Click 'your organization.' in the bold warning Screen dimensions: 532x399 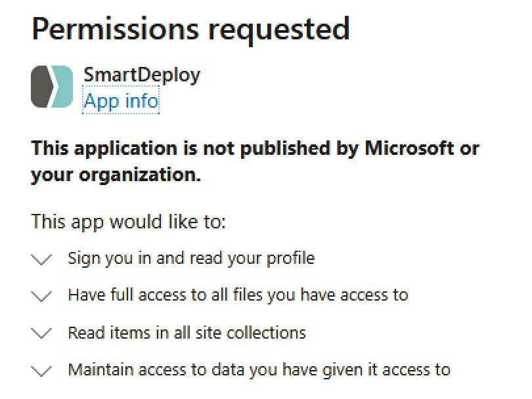click(x=116, y=175)
